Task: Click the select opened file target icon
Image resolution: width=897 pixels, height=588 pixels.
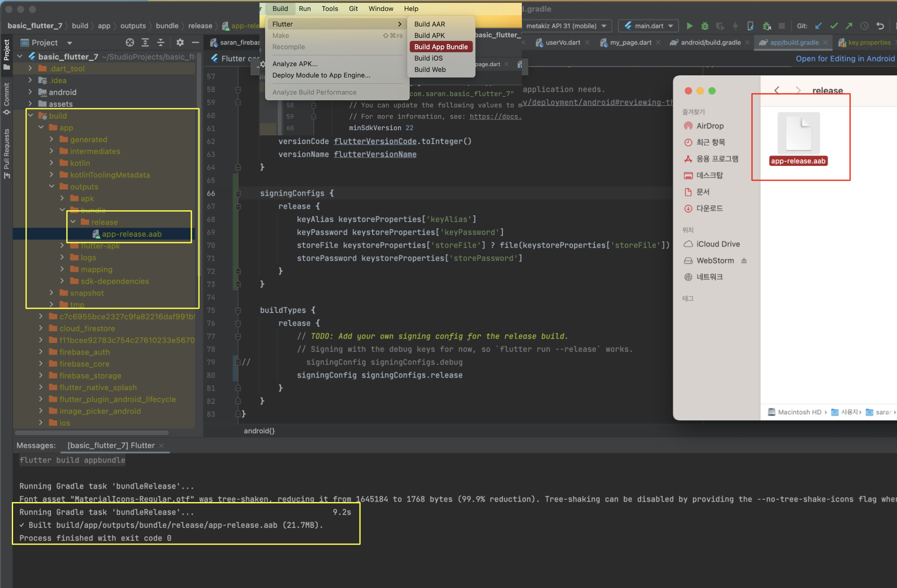Action: click(x=130, y=43)
